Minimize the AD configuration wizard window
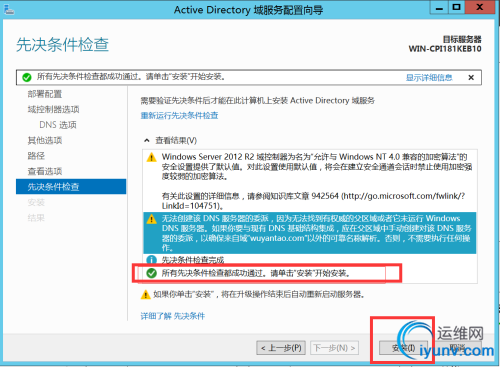The width and height of the screenshot is (500, 367). [x=439, y=8]
